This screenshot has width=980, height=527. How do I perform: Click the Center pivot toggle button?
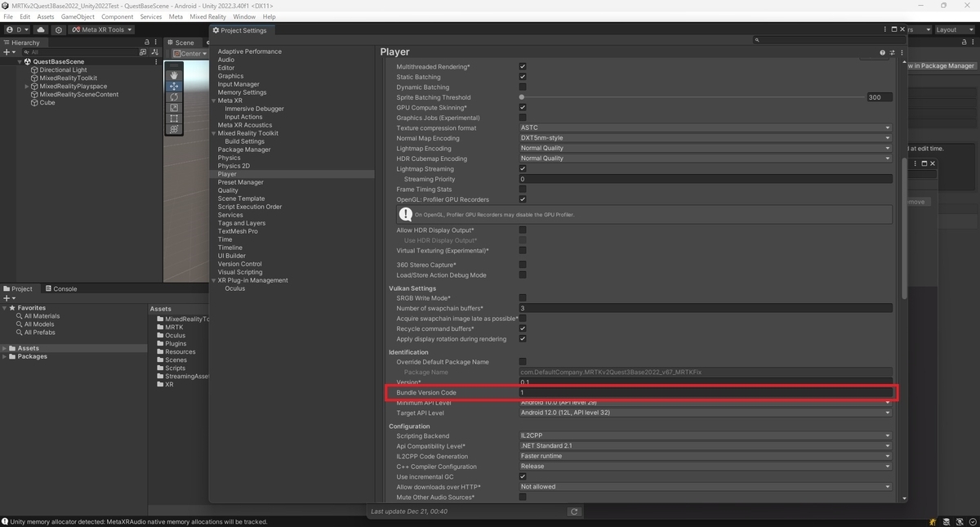click(x=190, y=54)
